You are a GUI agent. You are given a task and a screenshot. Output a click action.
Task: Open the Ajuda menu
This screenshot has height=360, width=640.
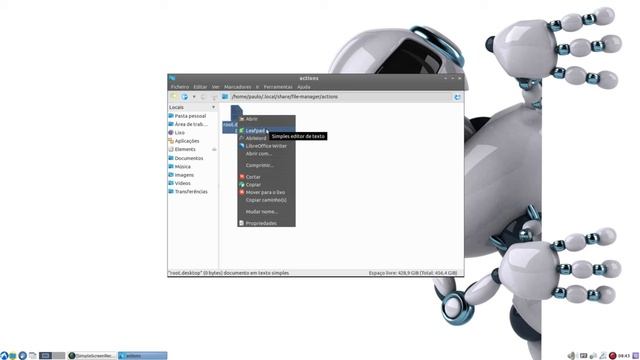click(303, 87)
